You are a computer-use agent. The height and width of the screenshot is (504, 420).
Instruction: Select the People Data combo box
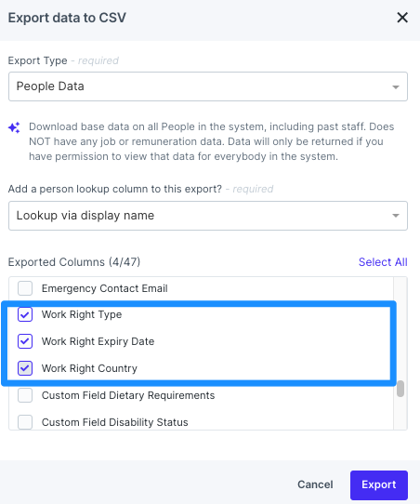[x=208, y=86]
